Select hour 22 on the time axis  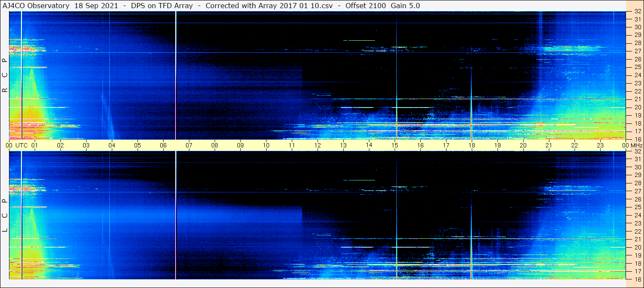tap(575, 145)
